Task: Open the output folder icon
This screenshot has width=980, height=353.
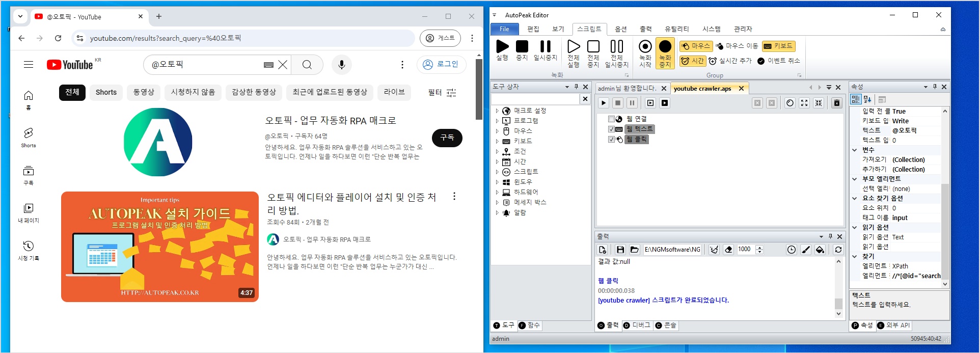Action: tap(634, 250)
